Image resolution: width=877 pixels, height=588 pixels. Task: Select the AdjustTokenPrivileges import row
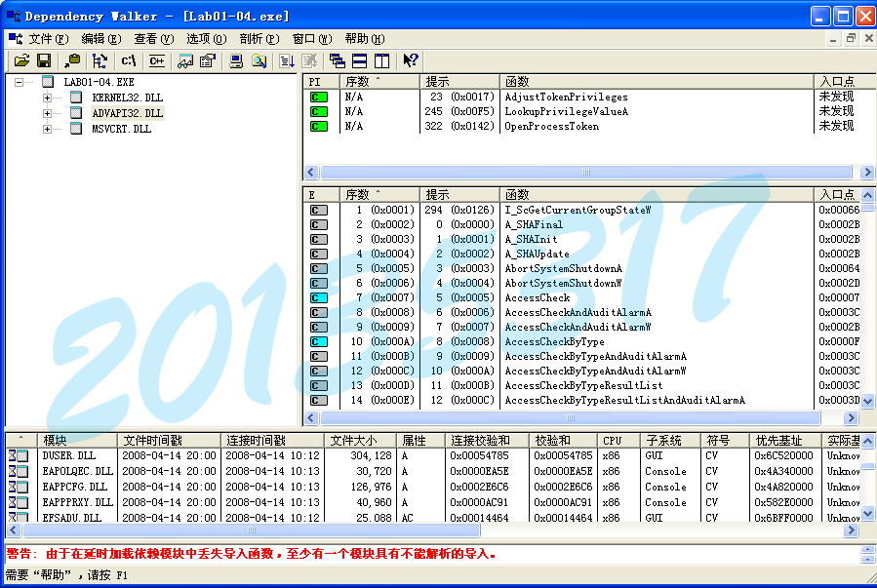566,98
